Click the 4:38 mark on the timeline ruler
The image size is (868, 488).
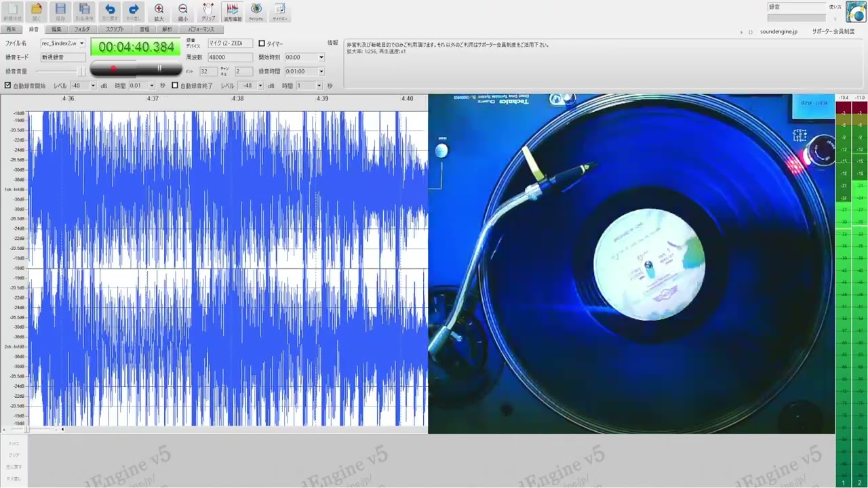click(237, 99)
